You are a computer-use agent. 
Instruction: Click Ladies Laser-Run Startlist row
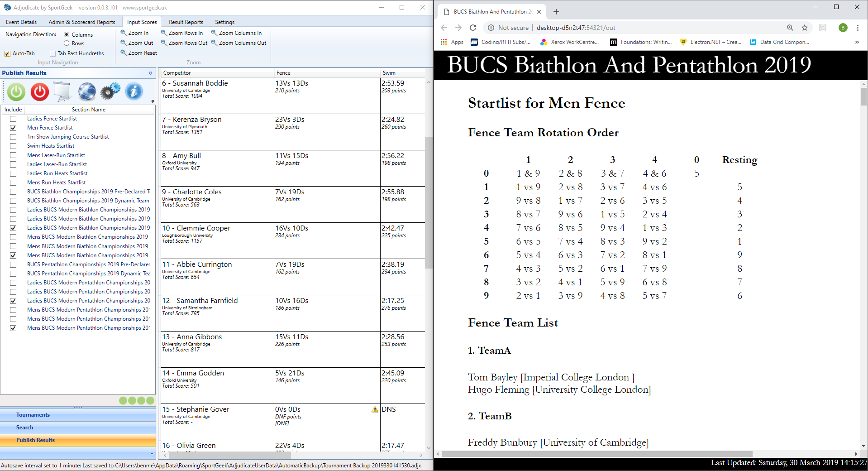(57, 164)
